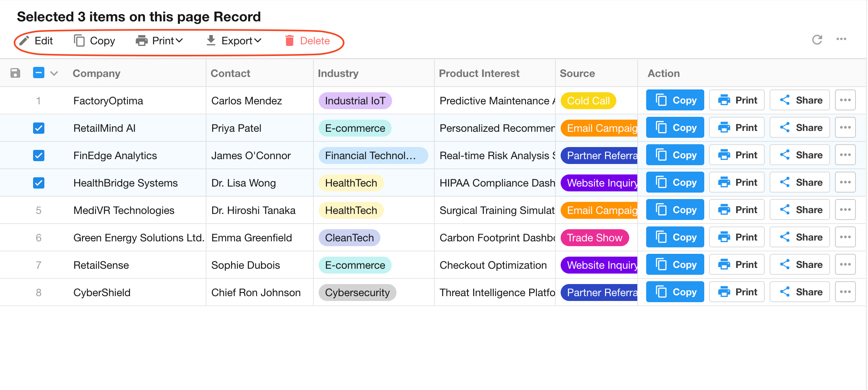
Task: Select row 6 for Green Energy Solutions
Action: pos(39,238)
